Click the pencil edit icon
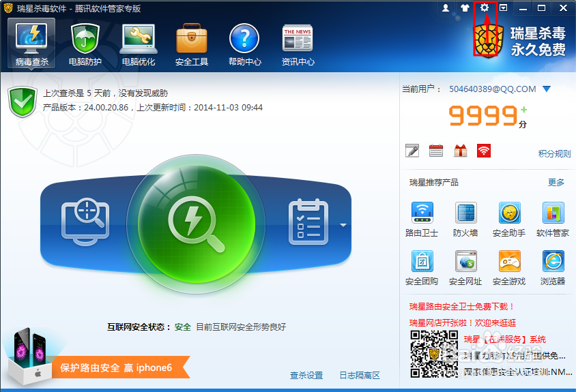576x392 pixels. (412, 151)
